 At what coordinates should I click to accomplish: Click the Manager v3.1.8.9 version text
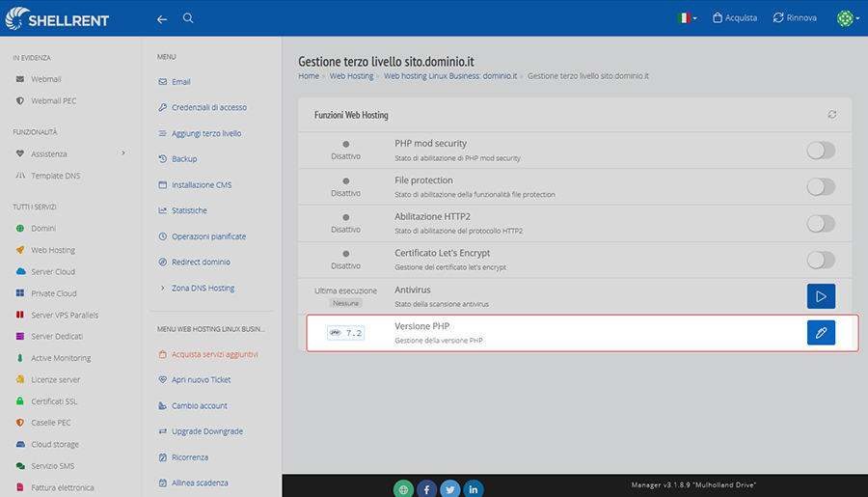pyautogui.click(x=693, y=484)
